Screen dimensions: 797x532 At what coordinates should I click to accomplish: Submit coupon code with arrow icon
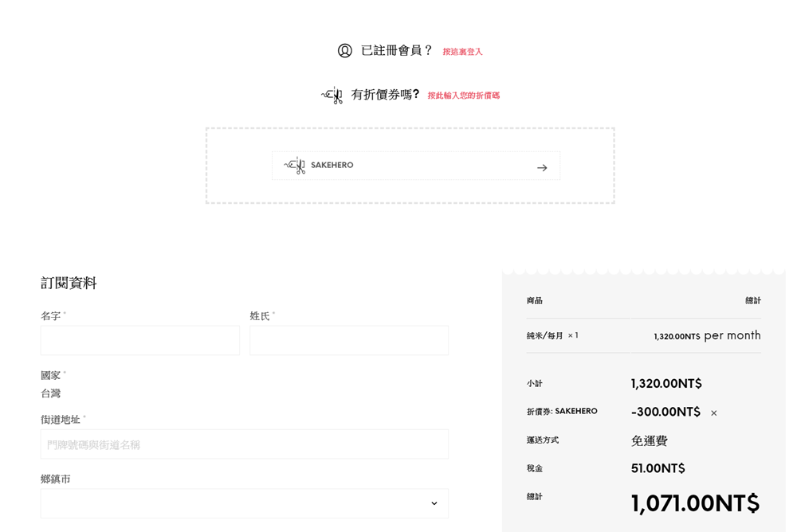[x=542, y=167]
